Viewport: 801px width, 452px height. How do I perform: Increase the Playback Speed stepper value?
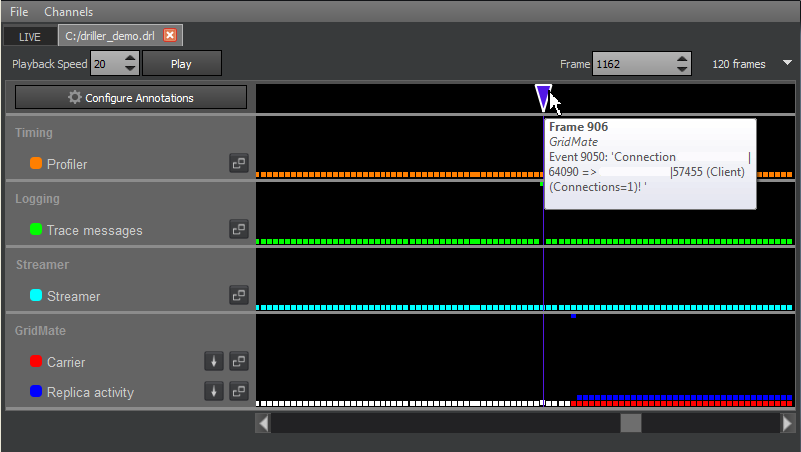click(130, 58)
